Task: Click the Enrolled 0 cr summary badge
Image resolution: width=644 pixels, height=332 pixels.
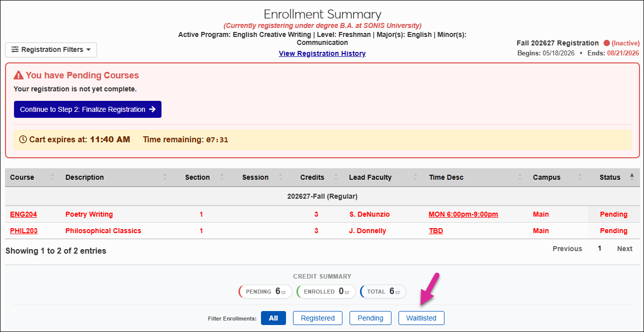Action: pos(326,292)
